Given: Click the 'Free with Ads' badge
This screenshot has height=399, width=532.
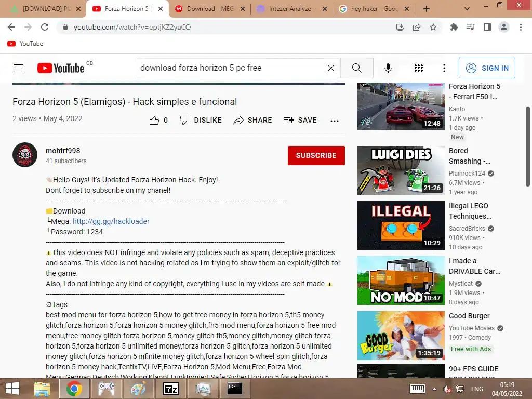Looking at the screenshot, I should tap(471, 349).
